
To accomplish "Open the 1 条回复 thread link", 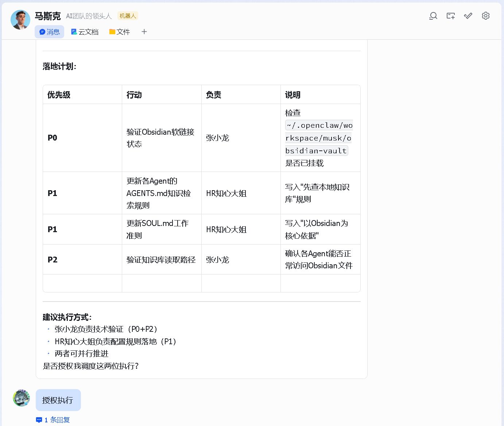I will (53, 420).
